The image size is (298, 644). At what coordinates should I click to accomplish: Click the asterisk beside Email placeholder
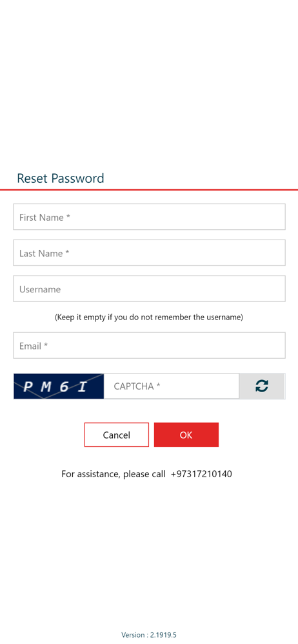46,345
